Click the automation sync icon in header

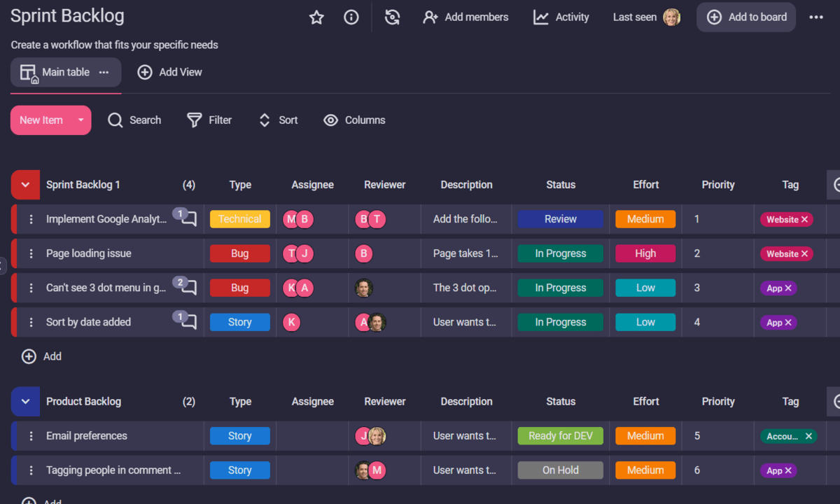click(x=393, y=17)
